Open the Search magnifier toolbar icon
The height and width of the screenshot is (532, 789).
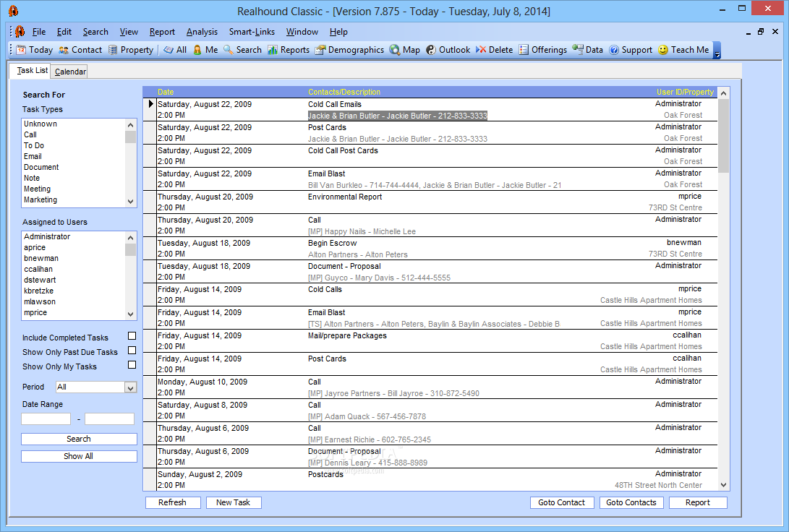click(x=242, y=50)
